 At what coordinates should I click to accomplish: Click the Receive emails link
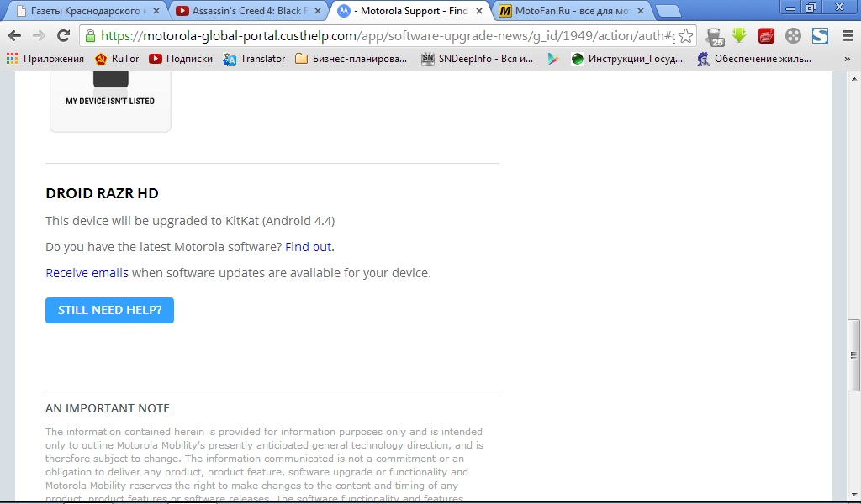(87, 273)
